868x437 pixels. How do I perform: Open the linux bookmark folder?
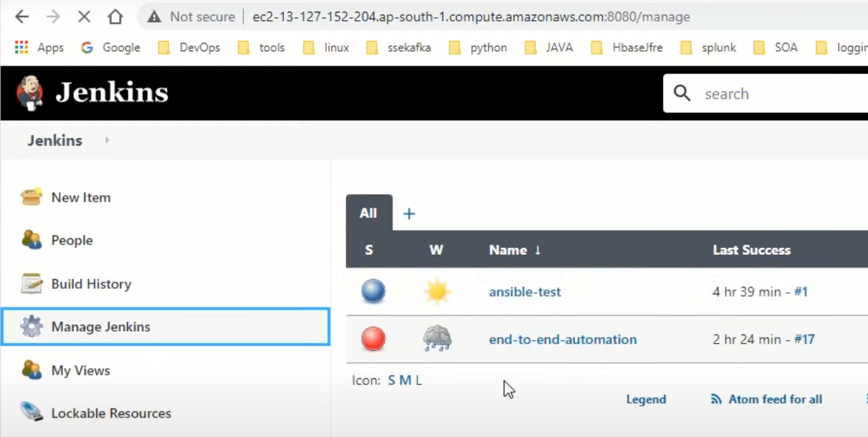326,47
